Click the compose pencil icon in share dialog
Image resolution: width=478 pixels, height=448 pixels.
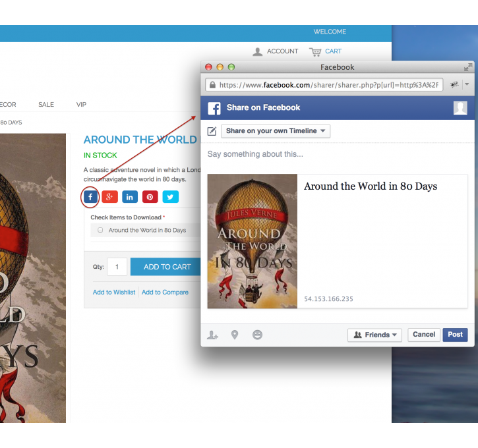(x=212, y=131)
